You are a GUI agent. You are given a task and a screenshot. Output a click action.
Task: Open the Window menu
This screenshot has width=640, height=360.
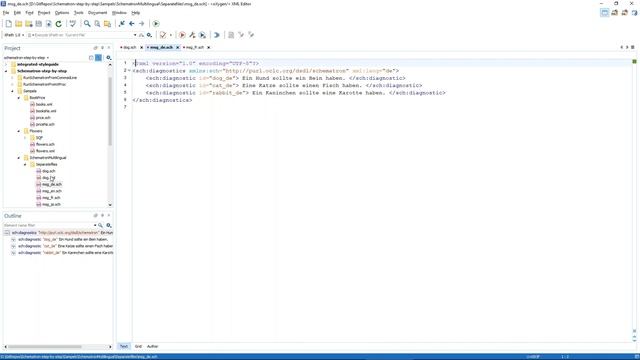[119, 13]
